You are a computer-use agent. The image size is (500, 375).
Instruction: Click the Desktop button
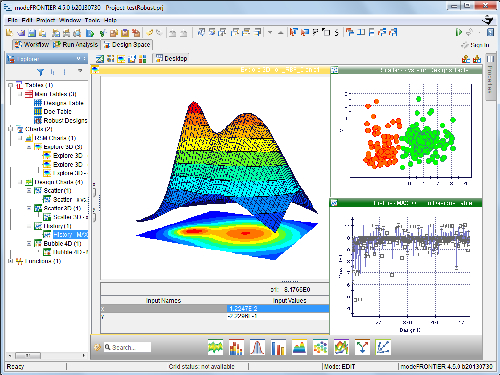coord(172,58)
